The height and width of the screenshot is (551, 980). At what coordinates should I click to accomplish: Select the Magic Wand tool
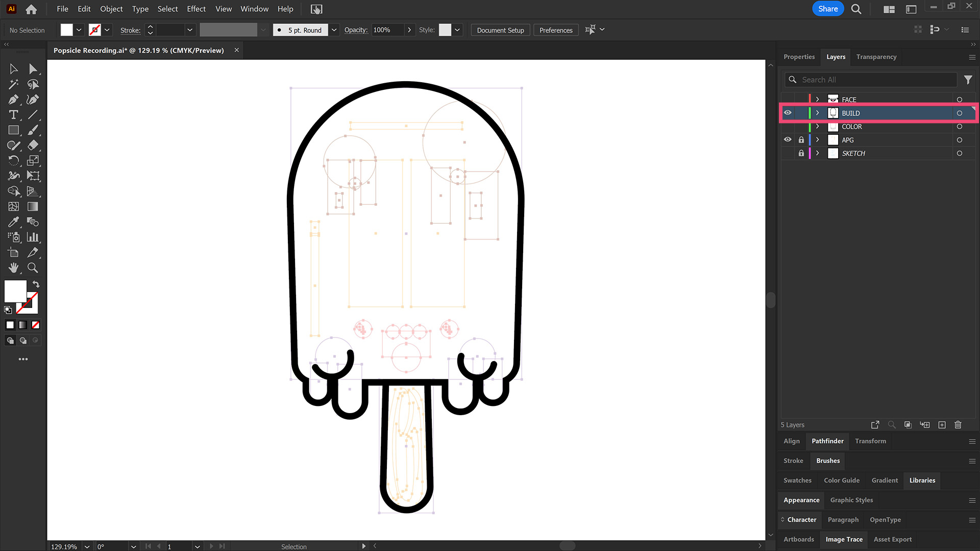click(14, 84)
